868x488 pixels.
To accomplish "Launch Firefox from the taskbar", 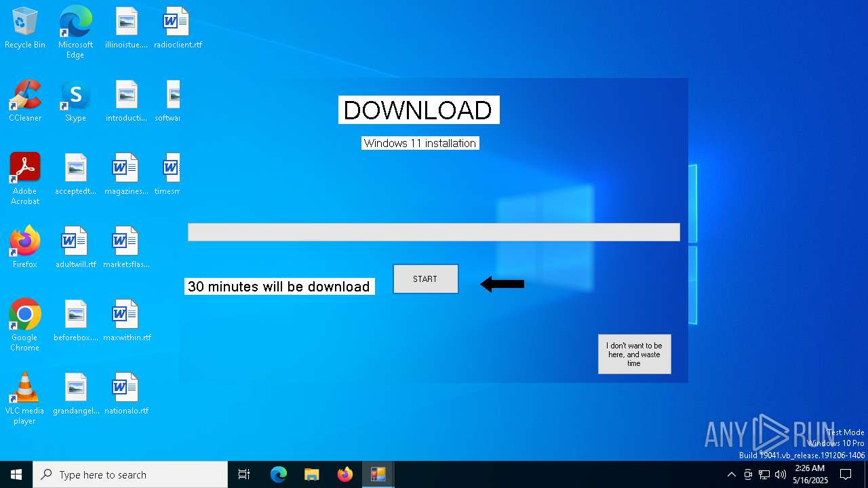I will 345,474.
